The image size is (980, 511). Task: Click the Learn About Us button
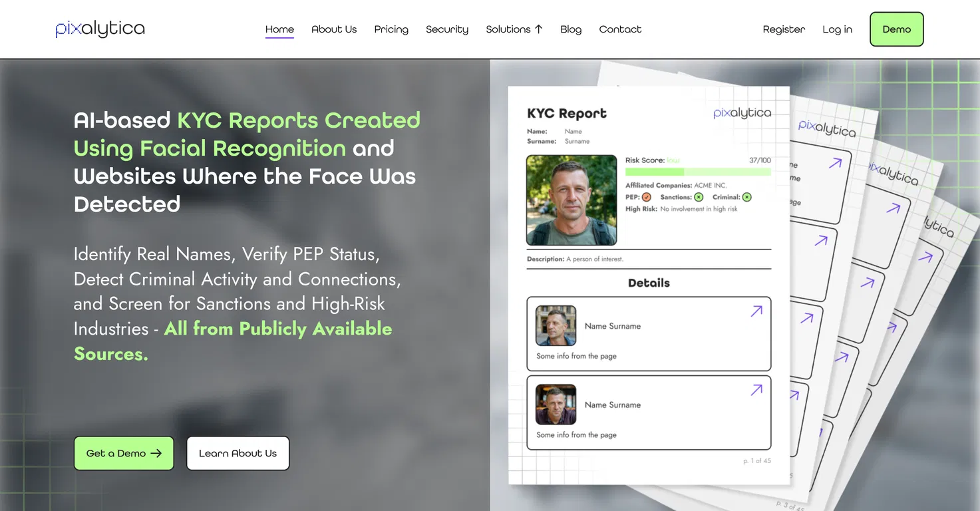pos(238,453)
